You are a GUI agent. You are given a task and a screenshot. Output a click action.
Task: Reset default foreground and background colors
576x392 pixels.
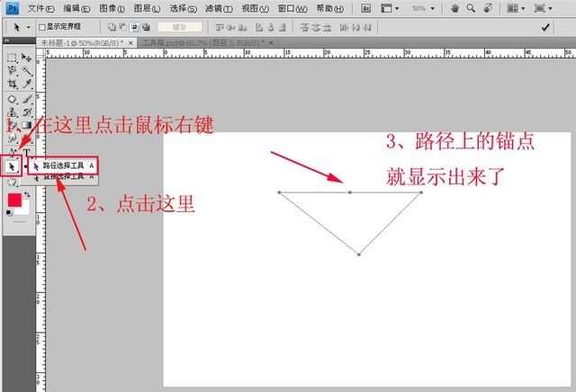point(9,213)
